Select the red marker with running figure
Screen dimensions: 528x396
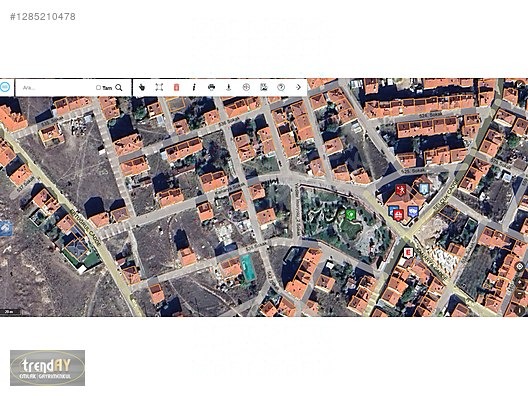pyautogui.click(x=400, y=190)
